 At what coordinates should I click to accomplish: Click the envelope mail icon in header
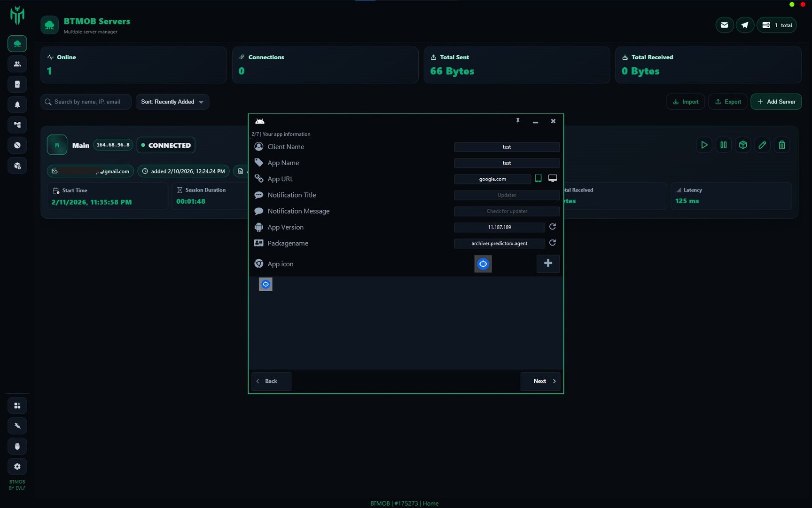click(x=724, y=25)
